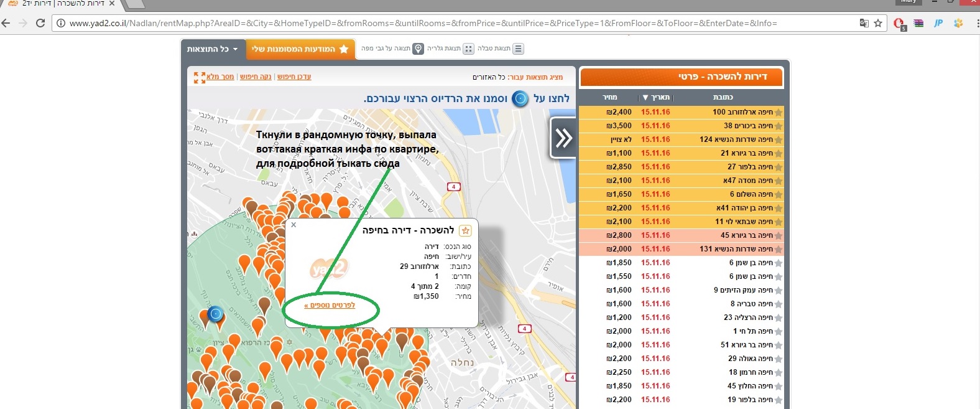The height and width of the screenshot is (409, 980).
Task: Close the apartment info popup
Action: tap(294, 225)
